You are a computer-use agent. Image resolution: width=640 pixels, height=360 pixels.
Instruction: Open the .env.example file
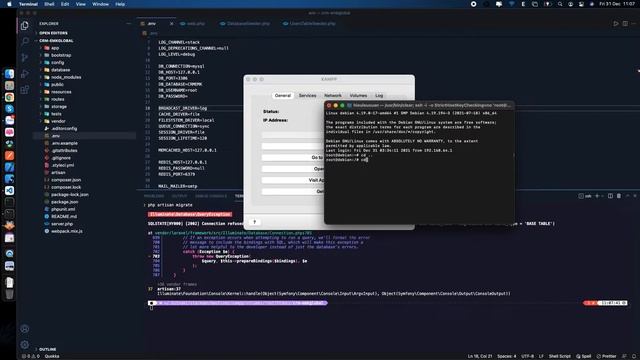[64, 143]
